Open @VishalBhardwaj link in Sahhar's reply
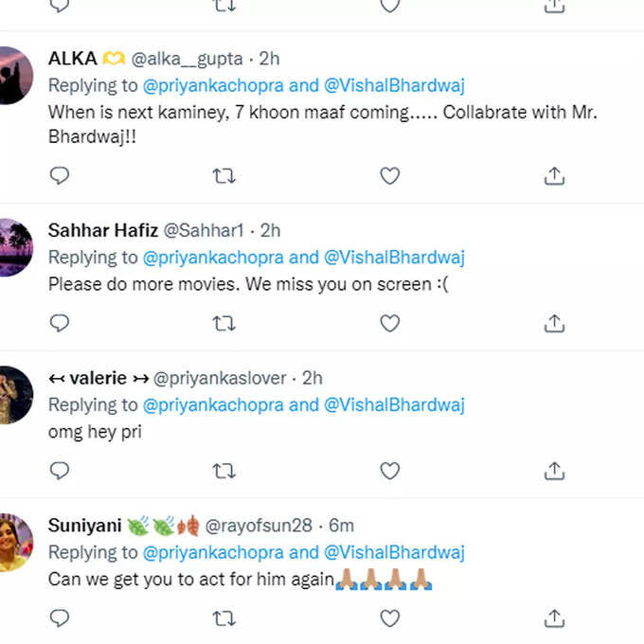This screenshot has height=644, width=644. coord(394,258)
